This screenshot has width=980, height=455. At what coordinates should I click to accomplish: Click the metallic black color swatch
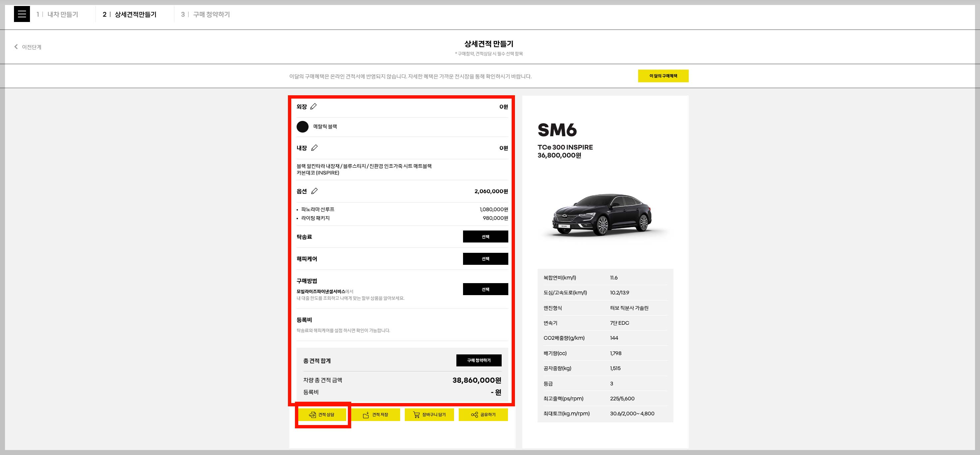[303, 127]
